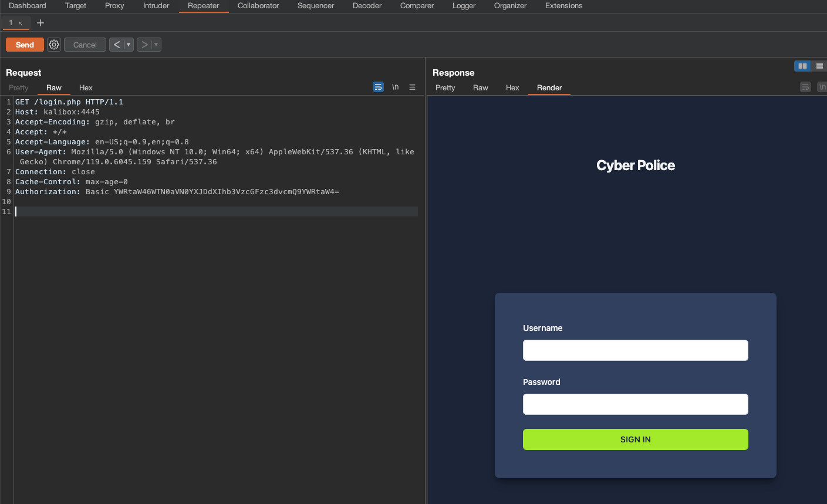Open the Sequencer tab
This screenshot has width=827, height=504.
pos(316,6)
